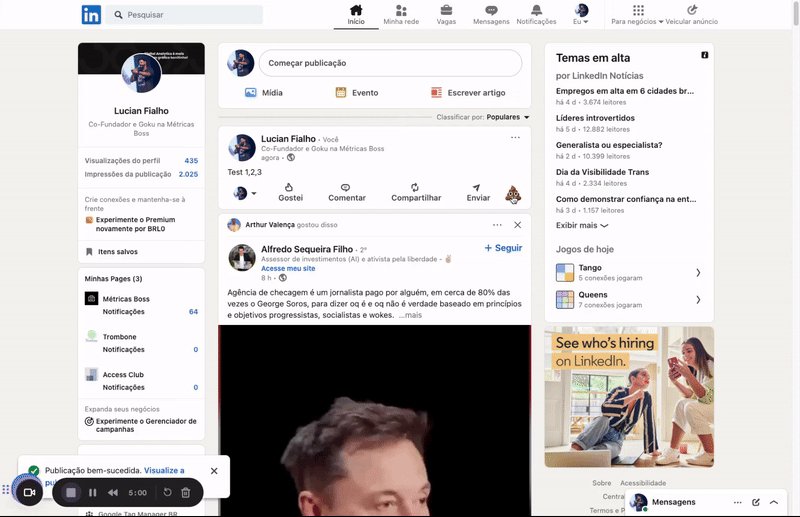Expand the Mensagens overlay chevron
This screenshot has width=800, height=517.
point(774,502)
